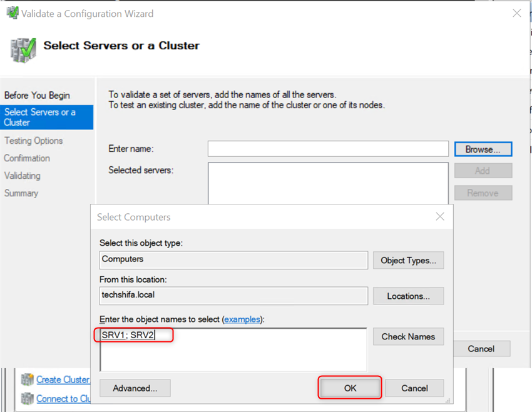Click the Remove button
The width and height of the screenshot is (532, 412).
coord(483,193)
